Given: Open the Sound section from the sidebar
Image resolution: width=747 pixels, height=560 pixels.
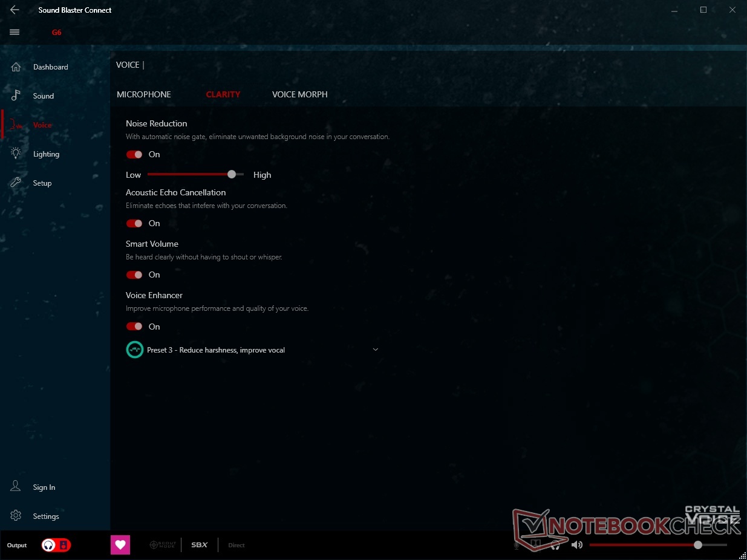Looking at the screenshot, I should tap(55, 96).
